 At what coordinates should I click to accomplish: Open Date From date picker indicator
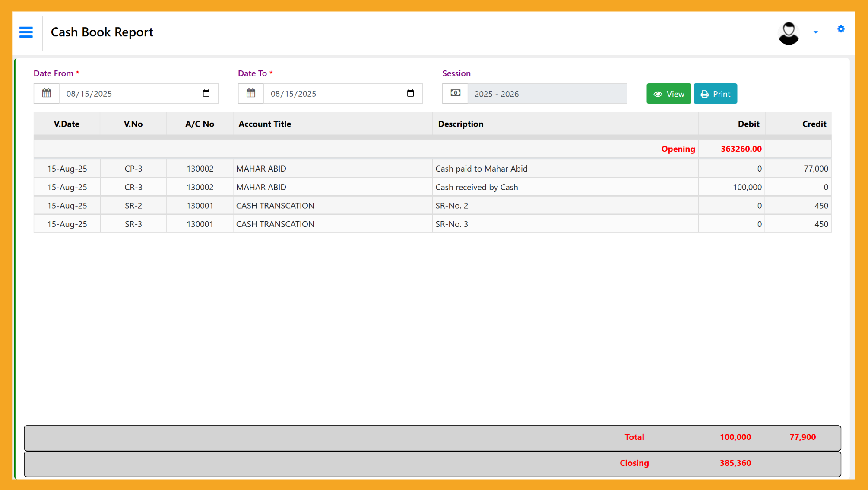[x=206, y=93]
